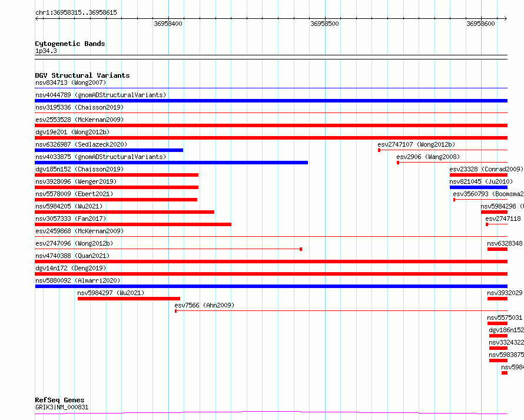Click ruler position 36958500
Viewport: 524px width, 420px height.
324,24
